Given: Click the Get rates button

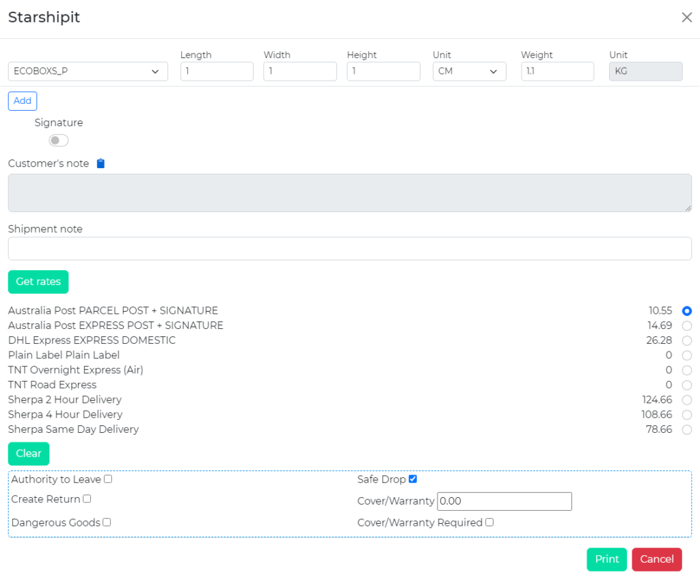Looking at the screenshot, I should click(x=38, y=281).
